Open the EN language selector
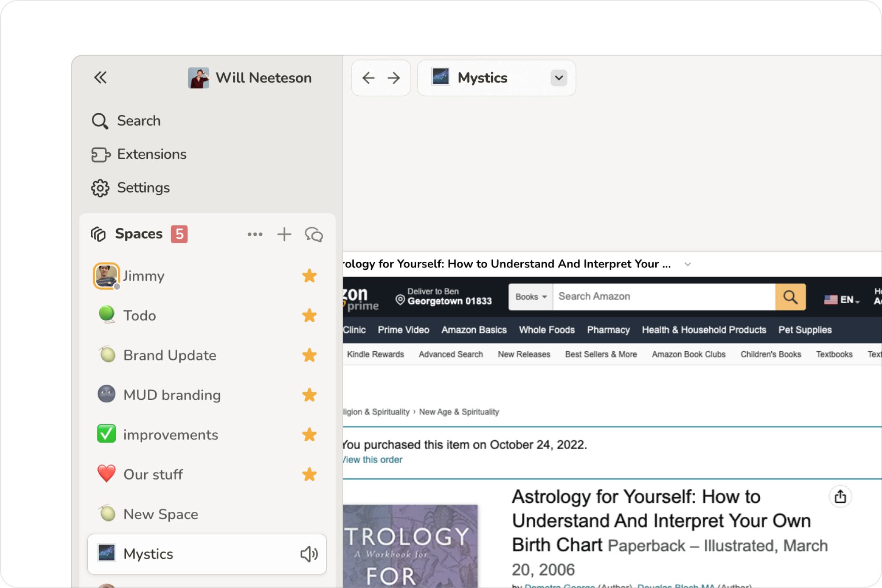This screenshot has height=588, width=882. [x=842, y=300]
